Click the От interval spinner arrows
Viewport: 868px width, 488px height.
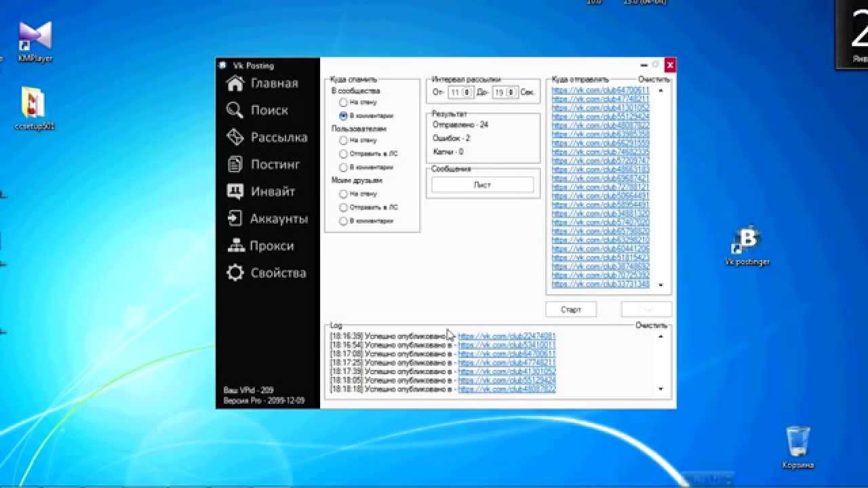click(x=467, y=92)
